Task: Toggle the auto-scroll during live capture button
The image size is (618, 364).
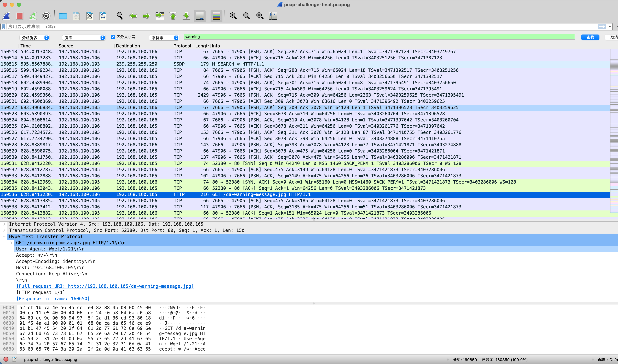Action: pyautogui.click(x=200, y=16)
